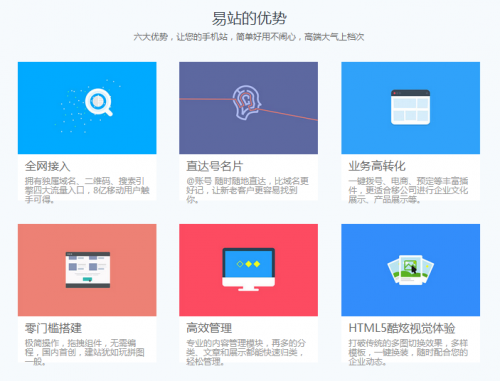Viewport: 500px width, 381px height.
Task: Open the 全网接入 card title
Action: coord(47,166)
